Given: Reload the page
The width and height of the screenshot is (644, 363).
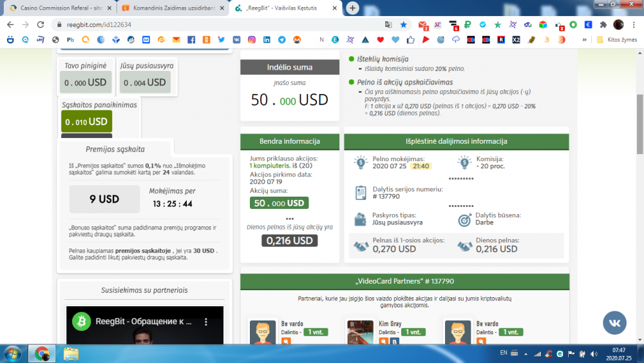Looking at the screenshot, I should coord(40,25).
